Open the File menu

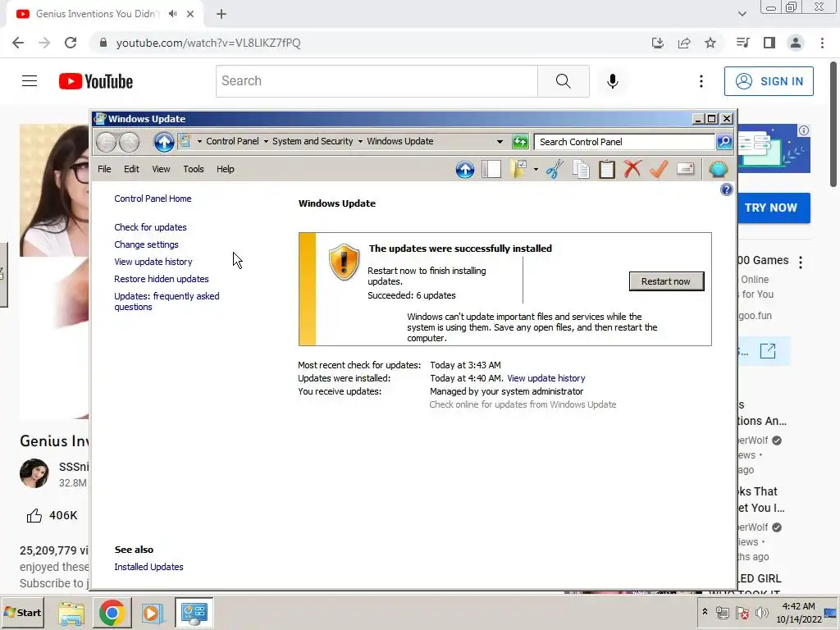[104, 169]
